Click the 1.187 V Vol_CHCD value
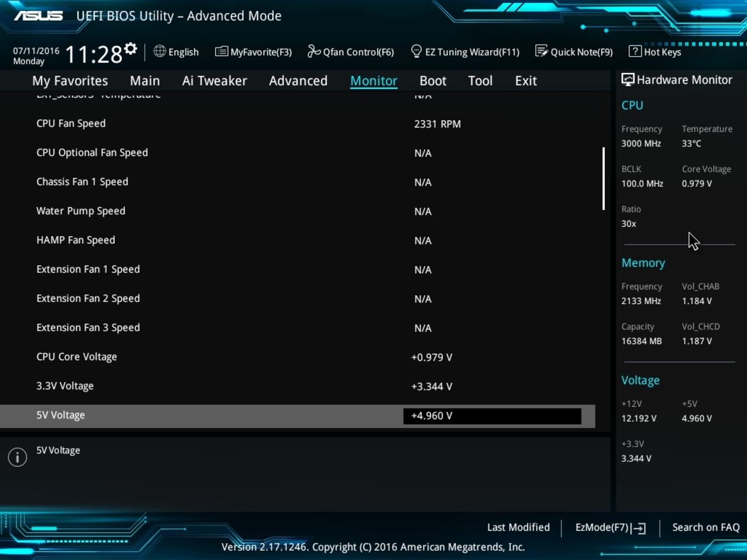Viewport: 747px width, 560px height. 697,341
